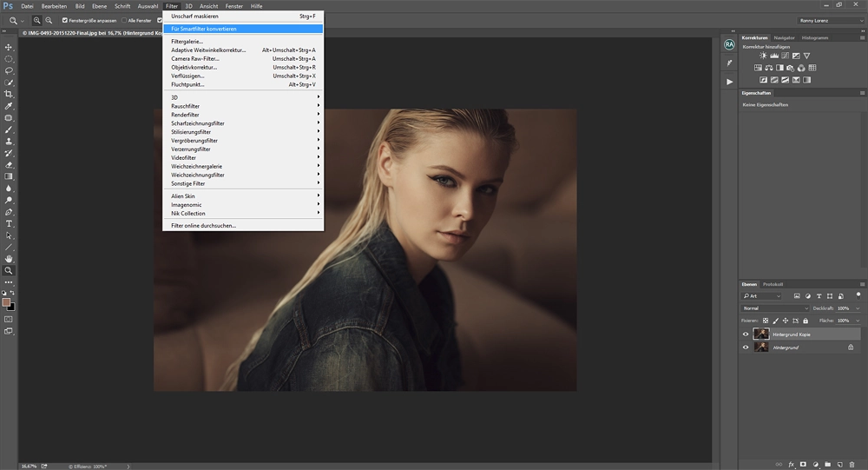Image resolution: width=868 pixels, height=470 pixels.
Task: Click Filter online durchsuchen entry
Action: [243, 226]
